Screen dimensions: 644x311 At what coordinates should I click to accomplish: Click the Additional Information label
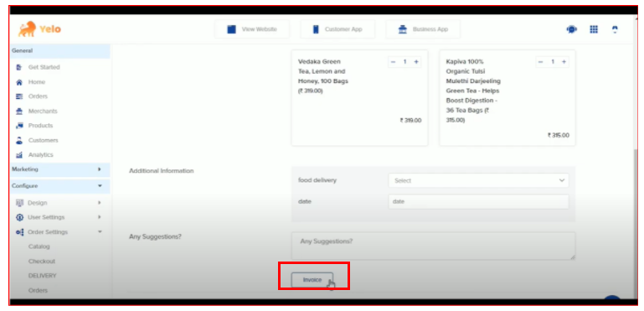pos(162,171)
